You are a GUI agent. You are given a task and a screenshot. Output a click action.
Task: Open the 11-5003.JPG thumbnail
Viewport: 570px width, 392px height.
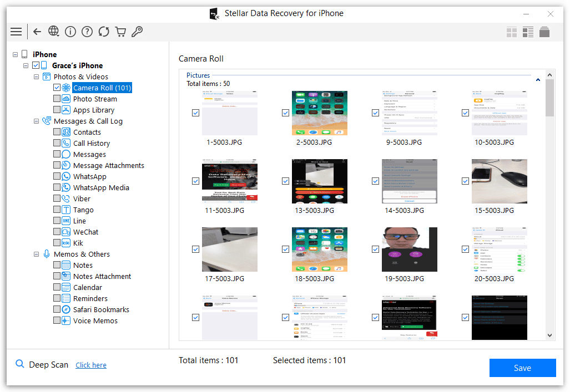tap(230, 181)
